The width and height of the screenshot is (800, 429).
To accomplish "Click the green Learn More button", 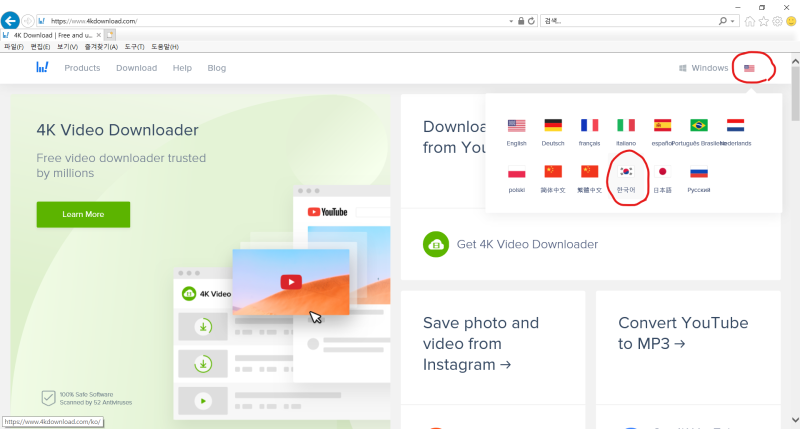I will click(83, 214).
